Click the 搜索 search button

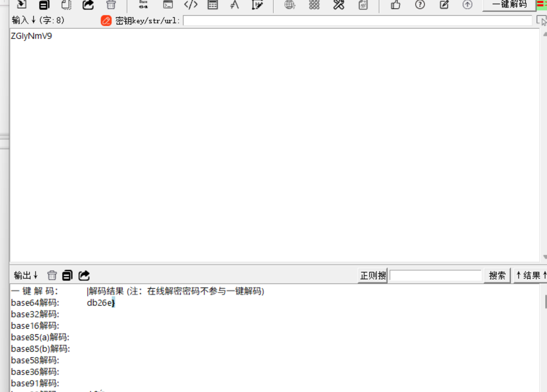coord(497,275)
